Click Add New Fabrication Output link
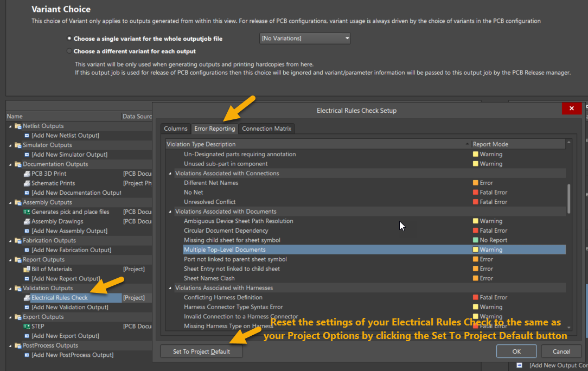Viewport: 588px width, 371px height. point(71,250)
